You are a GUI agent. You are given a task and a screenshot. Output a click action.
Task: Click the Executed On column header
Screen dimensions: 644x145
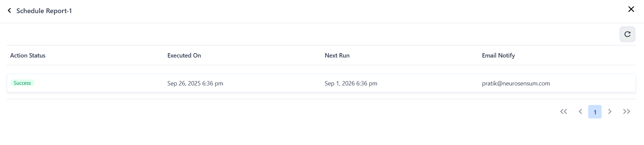(184, 56)
